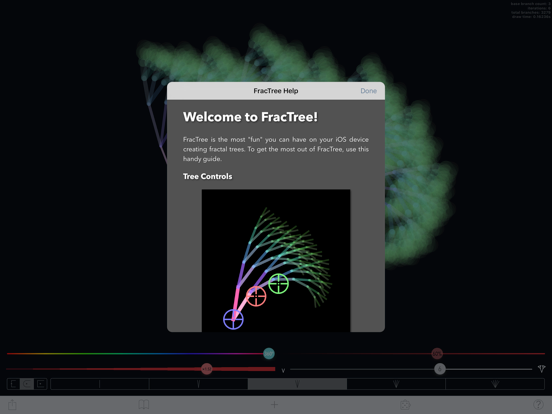The height and width of the screenshot is (414, 552).
Task: Click the 'total branches' stats readout
Action: (531, 12)
